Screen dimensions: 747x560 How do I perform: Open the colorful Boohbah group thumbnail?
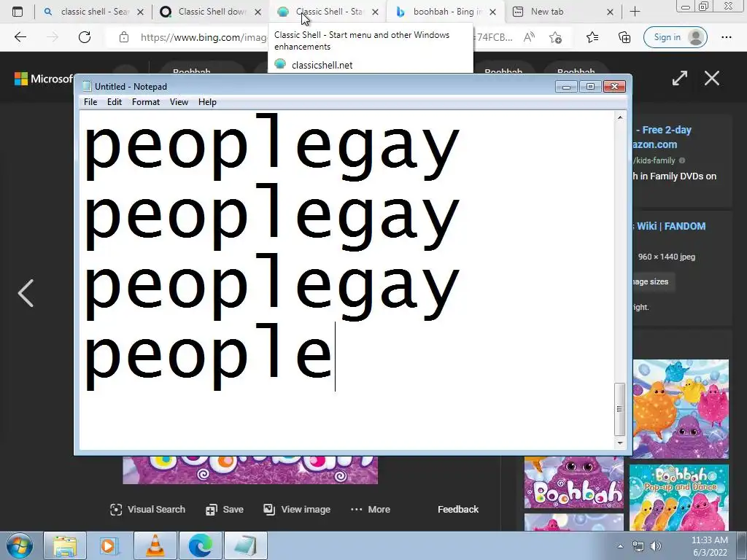(x=681, y=409)
